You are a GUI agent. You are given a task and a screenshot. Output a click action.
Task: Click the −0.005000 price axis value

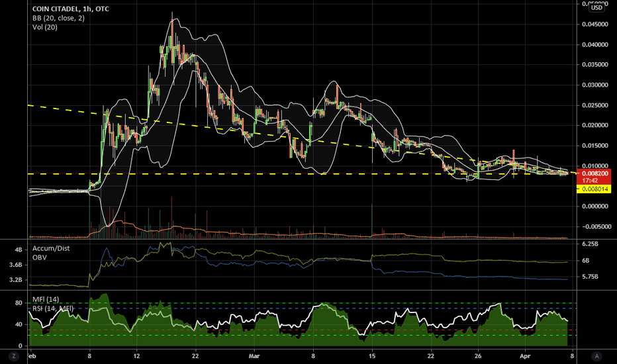coord(595,226)
